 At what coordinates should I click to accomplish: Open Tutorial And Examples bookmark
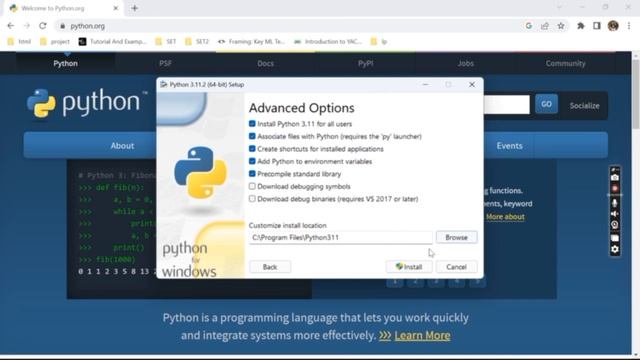click(112, 42)
